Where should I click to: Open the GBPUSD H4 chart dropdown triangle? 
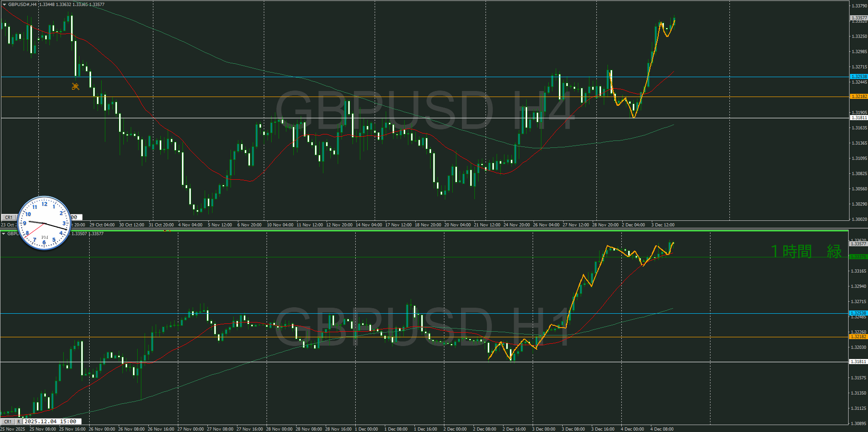click(x=4, y=5)
